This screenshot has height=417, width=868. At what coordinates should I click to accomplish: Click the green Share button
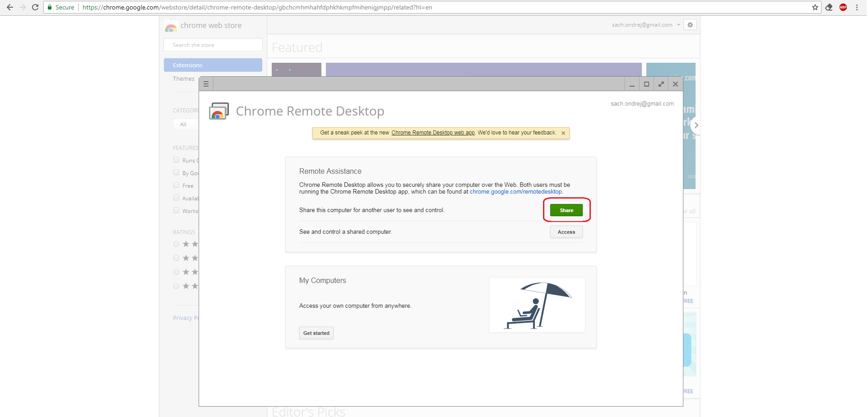(x=566, y=209)
